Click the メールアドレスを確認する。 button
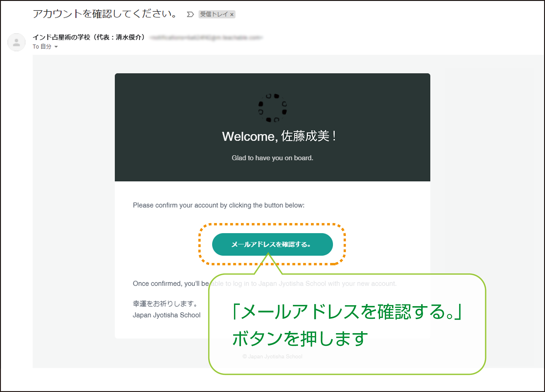The width and height of the screenshot is (545, 392). pos(272,244)
